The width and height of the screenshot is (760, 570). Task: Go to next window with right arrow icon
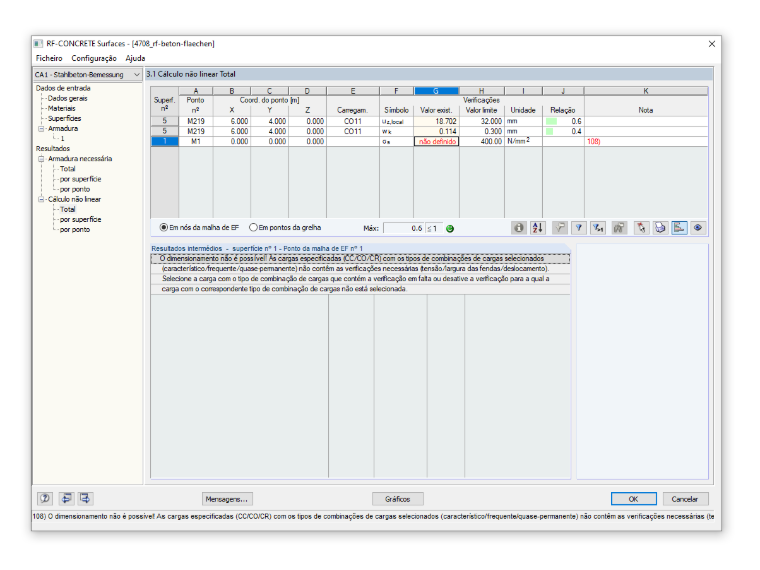pyautogui.click(x=85, y=498)
